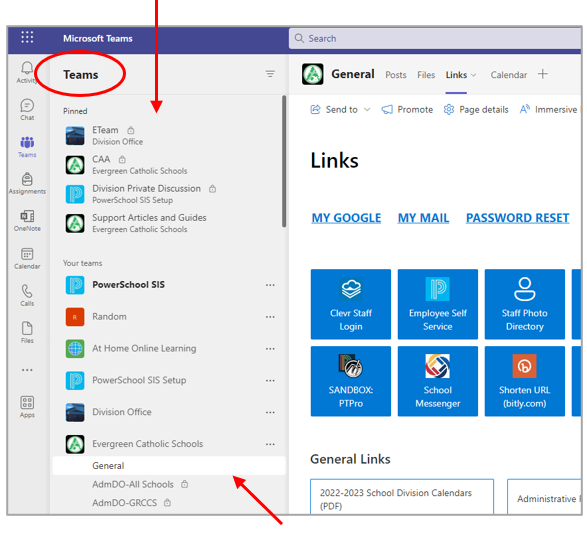Add a new tab with plus icon

(542, 74)
